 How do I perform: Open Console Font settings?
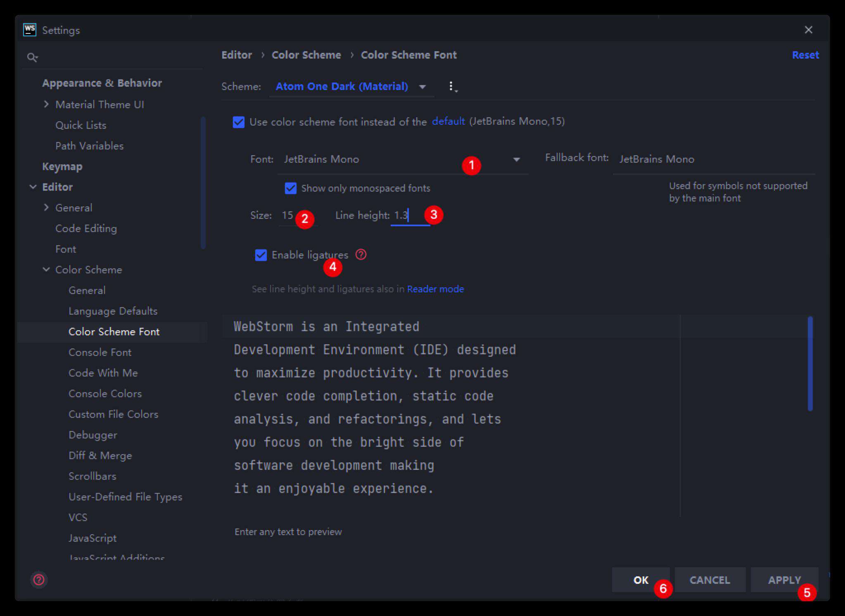point(100,352)
